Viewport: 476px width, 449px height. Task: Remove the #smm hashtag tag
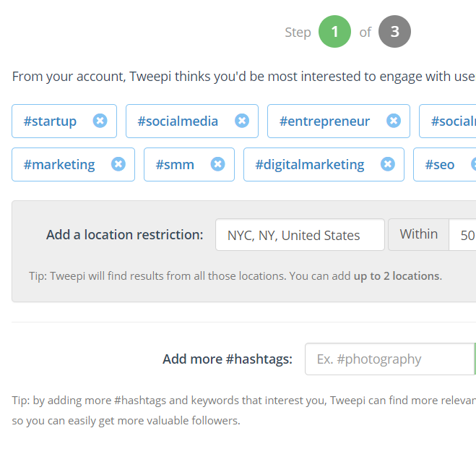click(x=217, y=164)
